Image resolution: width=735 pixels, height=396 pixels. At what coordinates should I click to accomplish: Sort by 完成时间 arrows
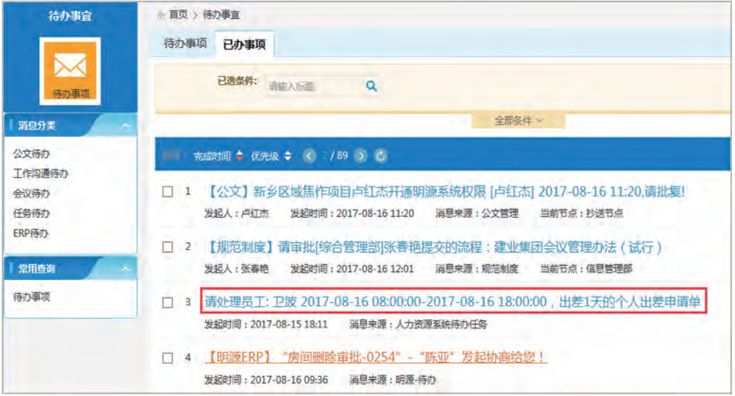pos(240,156)
